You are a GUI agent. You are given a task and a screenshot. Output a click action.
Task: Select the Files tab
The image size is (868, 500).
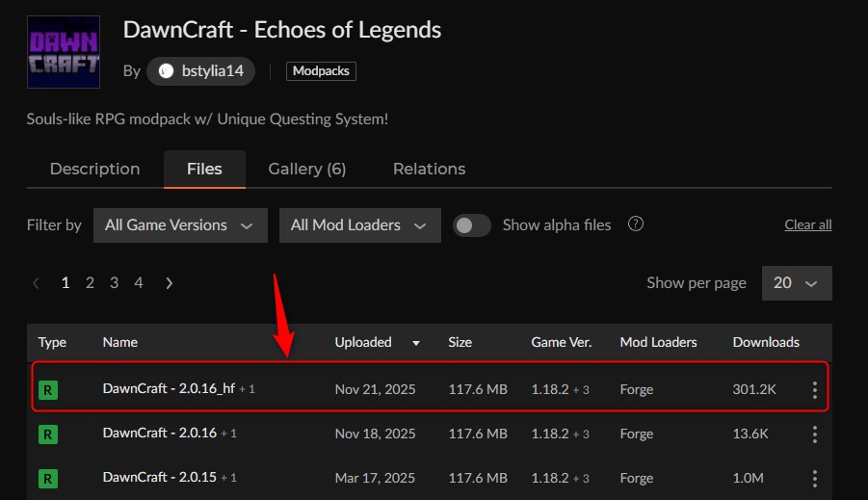click(204, 169)
